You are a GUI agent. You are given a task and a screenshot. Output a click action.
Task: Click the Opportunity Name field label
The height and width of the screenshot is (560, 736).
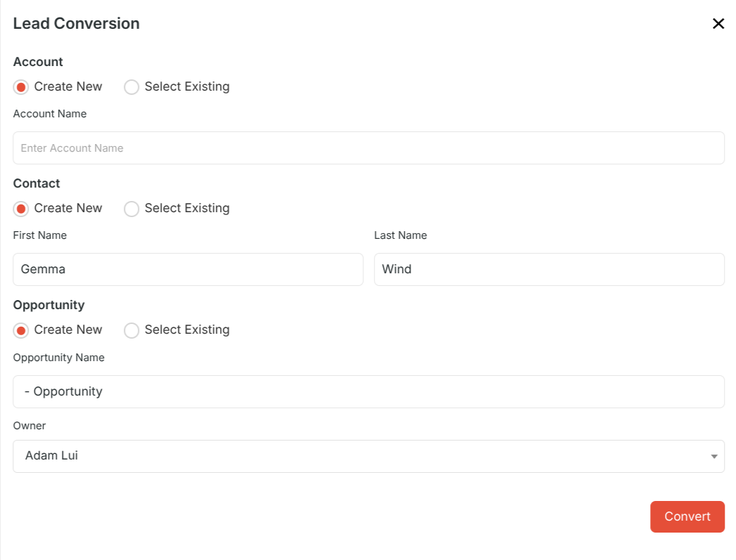click(58, 358)
